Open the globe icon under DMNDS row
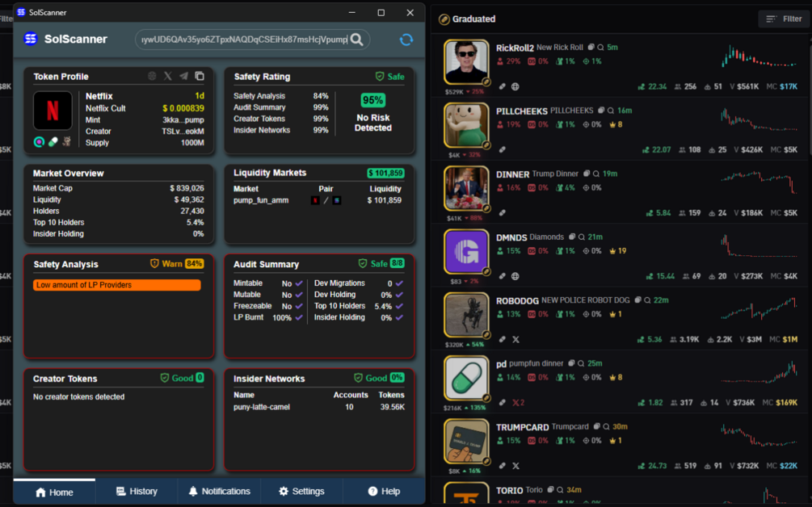 (x=515, y=276)
